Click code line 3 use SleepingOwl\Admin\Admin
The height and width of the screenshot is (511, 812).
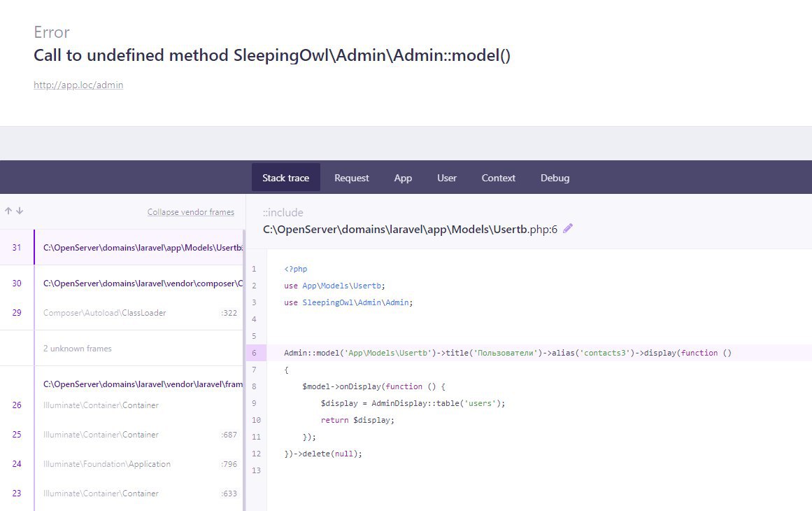348,302
